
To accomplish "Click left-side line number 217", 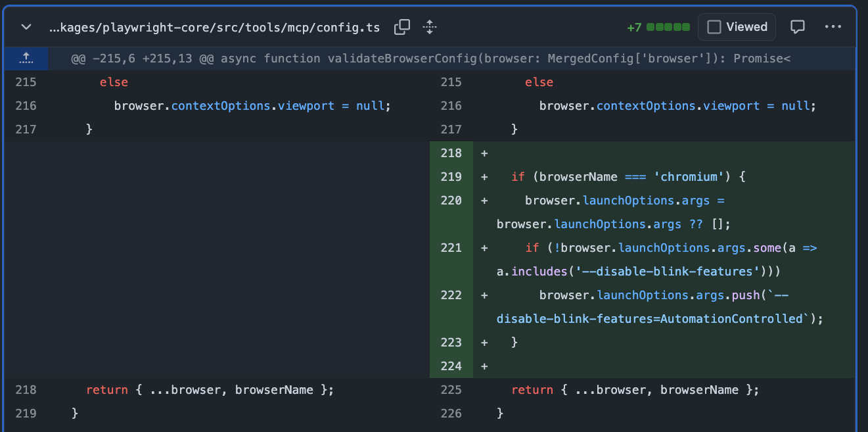I will [26, 130].
